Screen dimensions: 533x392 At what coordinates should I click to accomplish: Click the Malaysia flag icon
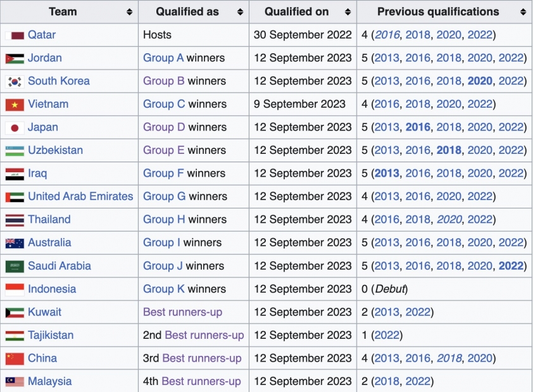tap(15, 382)
